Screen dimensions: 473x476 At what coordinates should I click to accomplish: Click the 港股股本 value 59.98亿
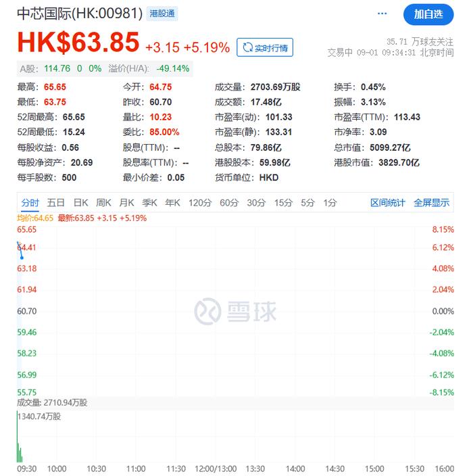click(274, 163)
